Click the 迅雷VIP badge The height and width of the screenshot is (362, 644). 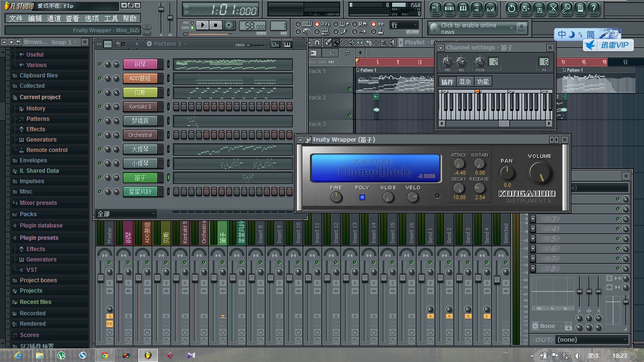[608, 45]
